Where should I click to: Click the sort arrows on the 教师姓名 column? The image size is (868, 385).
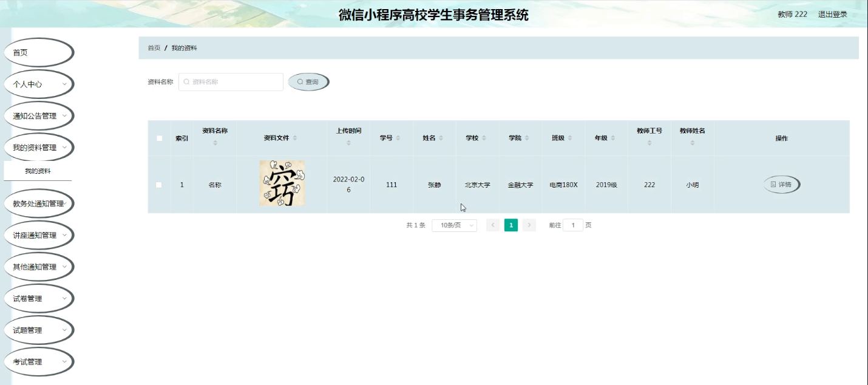(693, 142)
